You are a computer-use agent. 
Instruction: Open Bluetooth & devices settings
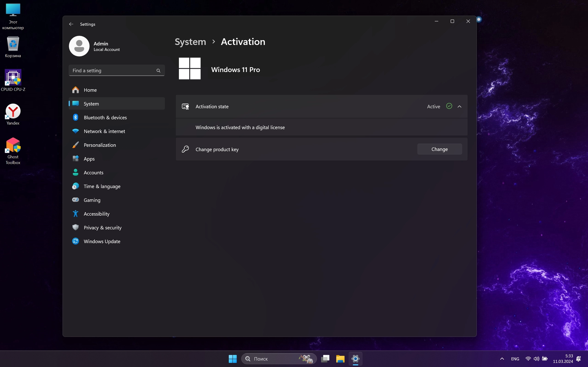coord(105,117)
